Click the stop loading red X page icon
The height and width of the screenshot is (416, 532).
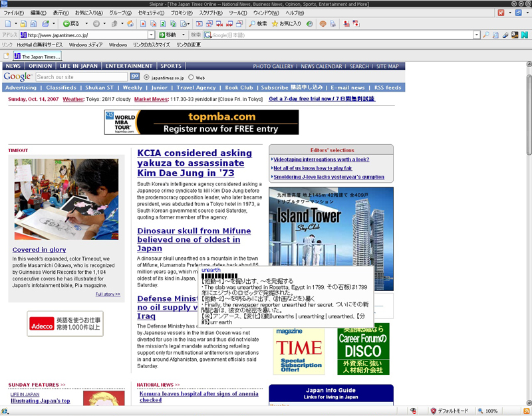click(143, 24)
